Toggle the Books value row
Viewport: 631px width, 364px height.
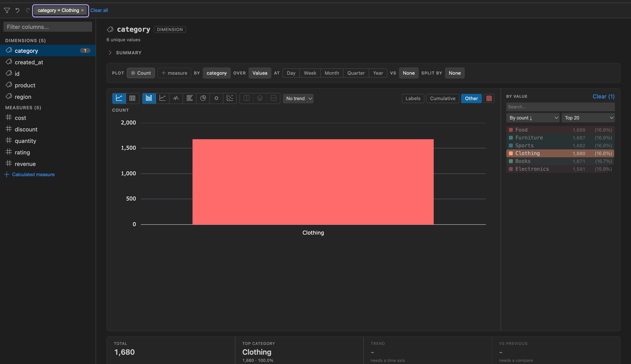coord(560,161)
